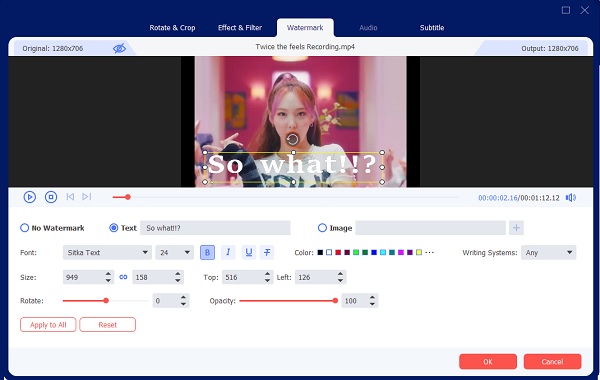Select the Text watermark radio option

pos(114,228)
